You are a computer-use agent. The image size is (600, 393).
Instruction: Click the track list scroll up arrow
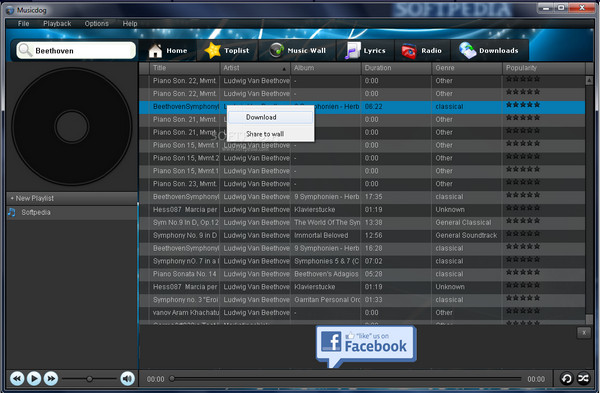(589, 80)
